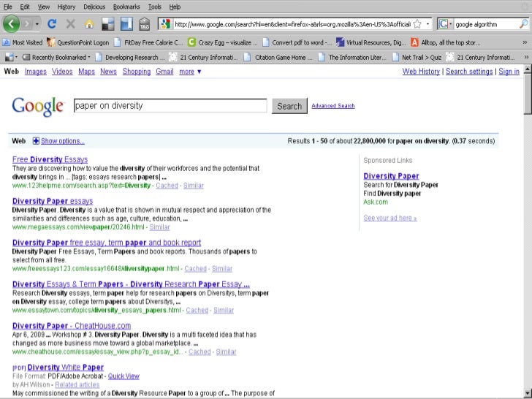
Task: Bookmark this page with the star icon
Action: [418, 24]
